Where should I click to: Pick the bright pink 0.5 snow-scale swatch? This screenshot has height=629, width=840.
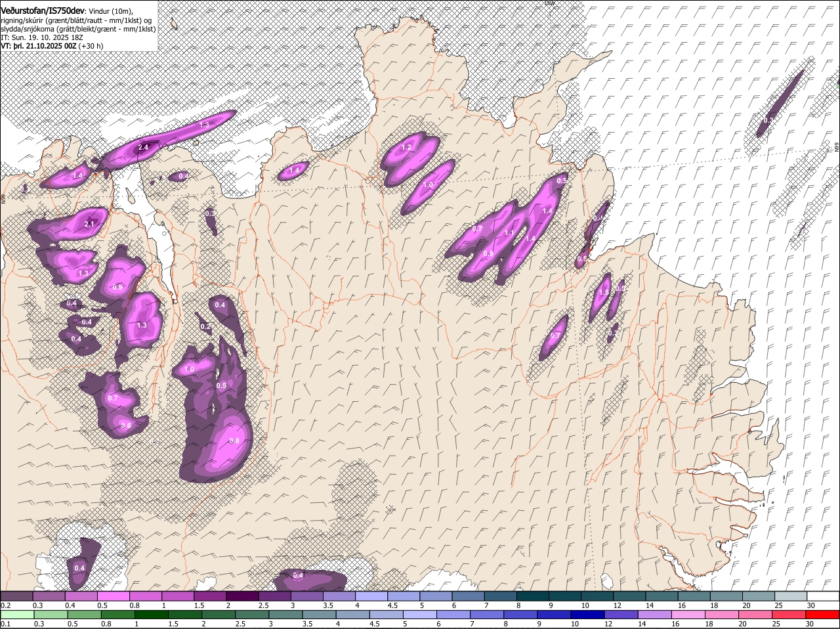point(113,596)
